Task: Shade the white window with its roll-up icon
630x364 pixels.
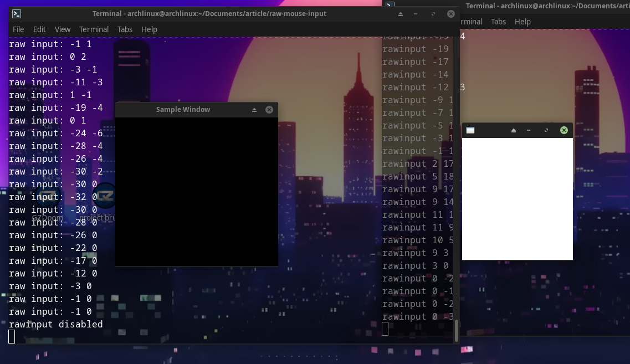Action: click(x=513, y=130)
